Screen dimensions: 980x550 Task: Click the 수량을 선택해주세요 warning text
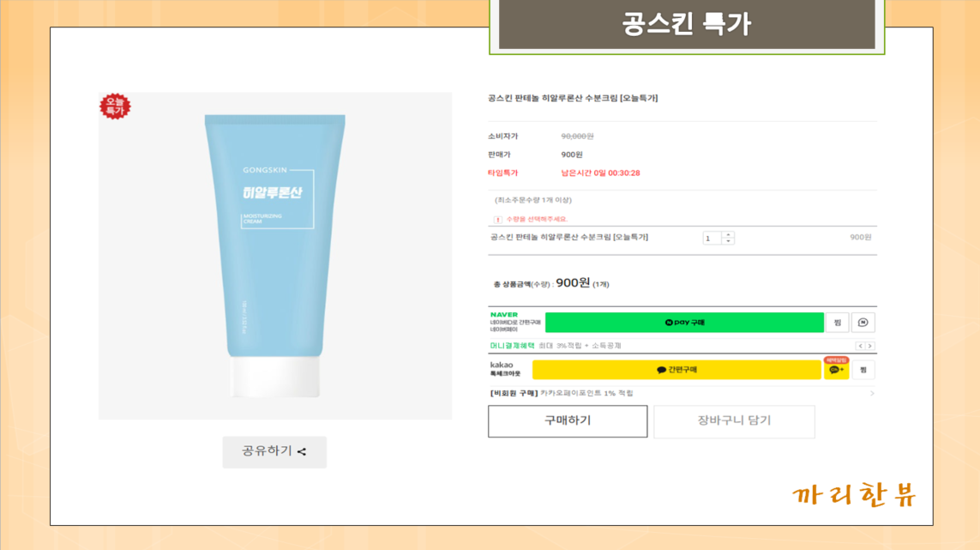tap(536, 219)
